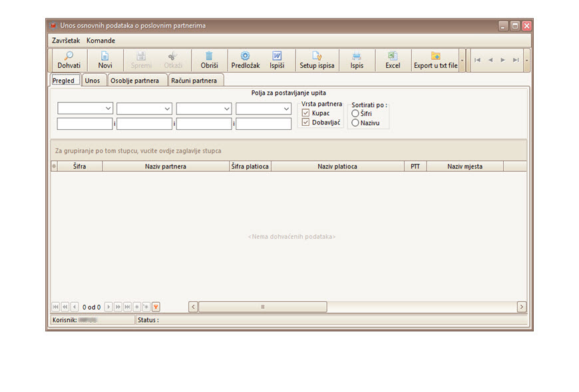The height and width of the screenshot is (392, 579).
Task: Click fourth query value input field
Action: pyautogui.click(x=264, y=124)
